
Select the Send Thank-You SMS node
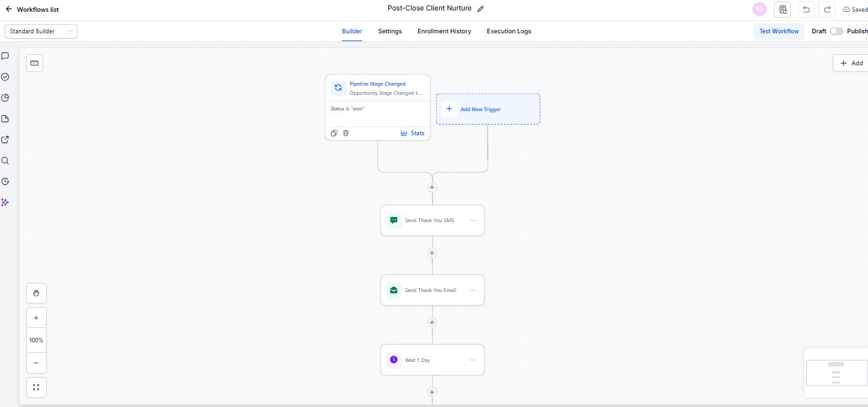click(433, 221)
